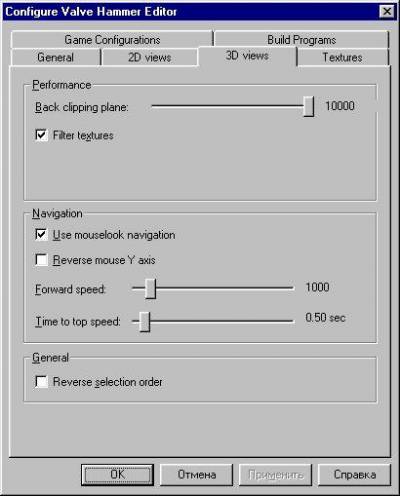Viewport: 400px width, 496px height.
Task: Open help with the Справка button
Action: [355, 475]
